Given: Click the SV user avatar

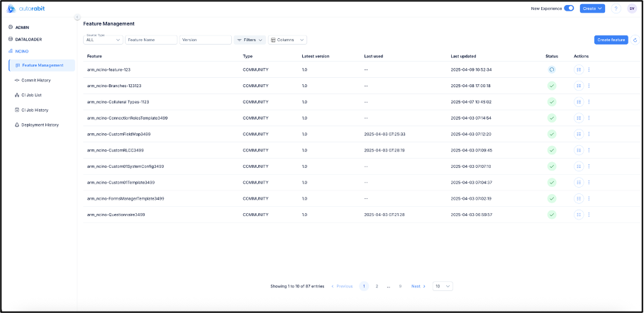Looking at the screenshot, I should click(631, 8).
